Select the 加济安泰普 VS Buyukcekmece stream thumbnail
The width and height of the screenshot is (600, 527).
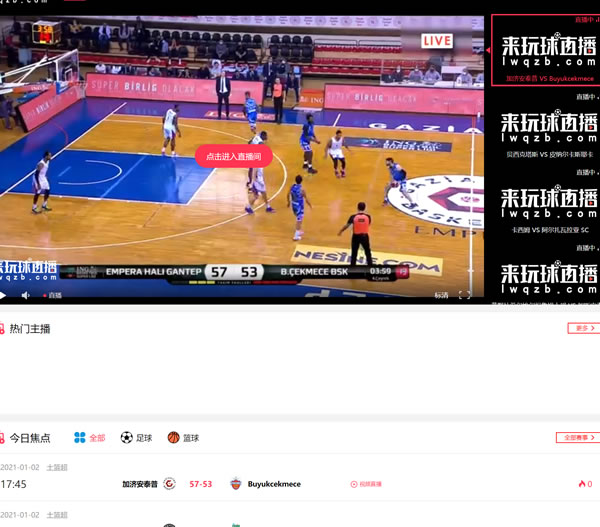coord(545,50)
